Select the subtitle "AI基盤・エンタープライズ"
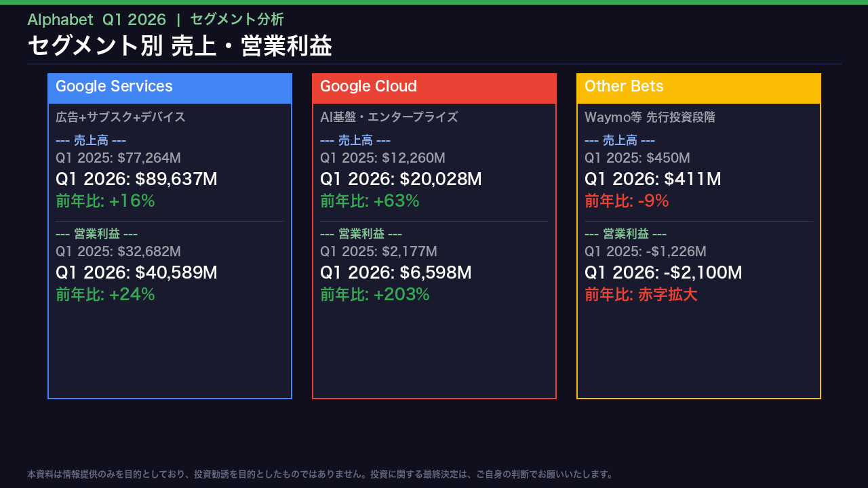The height and width of the screenshot is (488, 868). pyautogui.click(x=389, y=117)
